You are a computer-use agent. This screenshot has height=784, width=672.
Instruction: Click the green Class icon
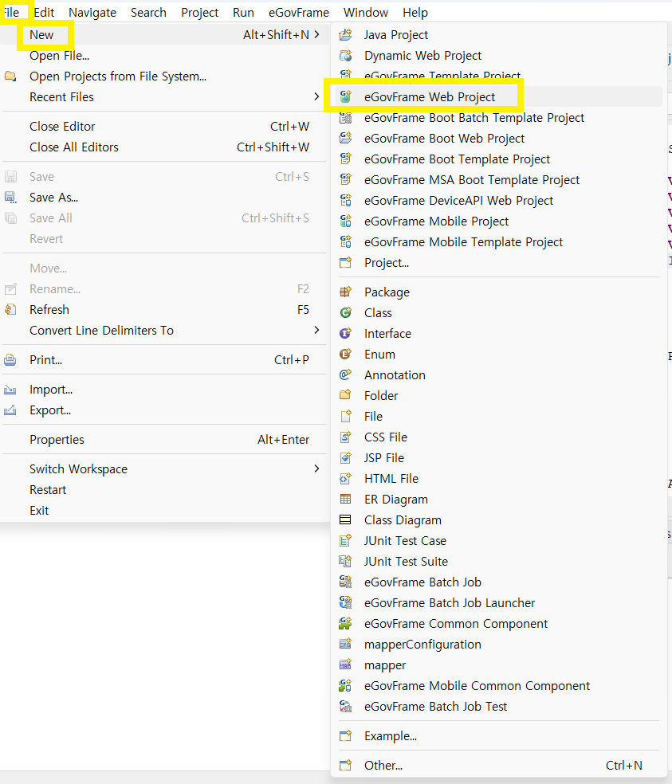click(345, 313)
